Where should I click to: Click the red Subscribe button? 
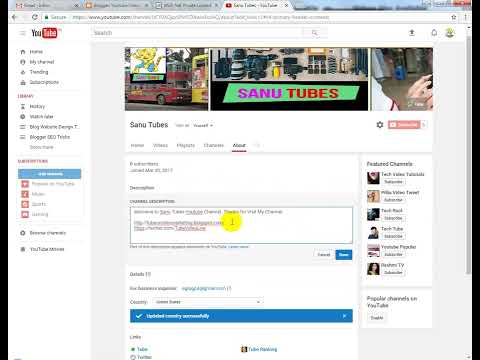click(x=404, y=125)
